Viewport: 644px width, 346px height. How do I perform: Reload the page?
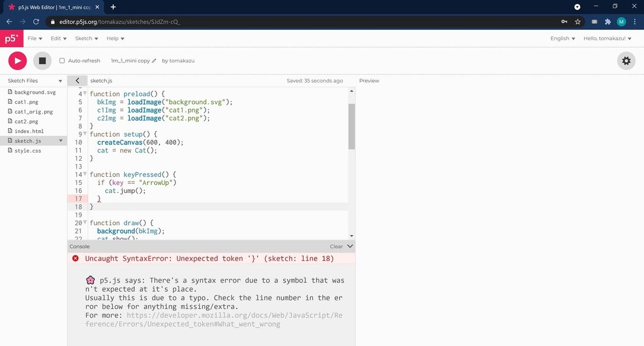point(36,22)
